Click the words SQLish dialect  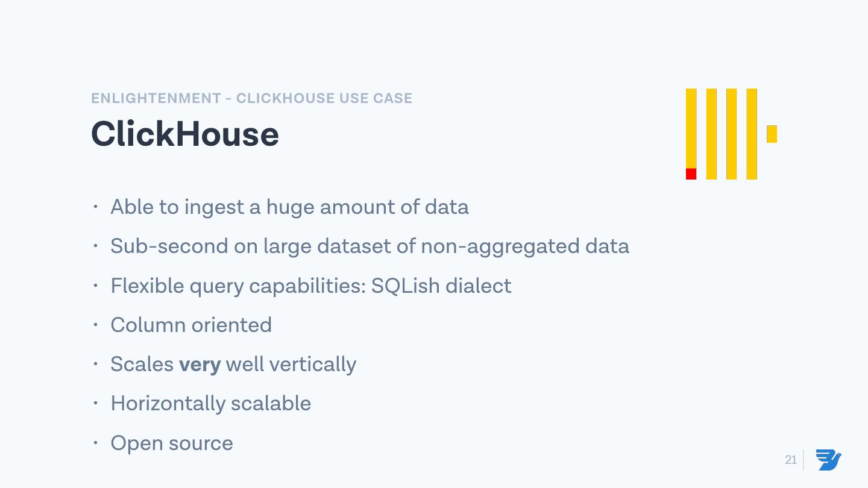(x=441, y=286)
